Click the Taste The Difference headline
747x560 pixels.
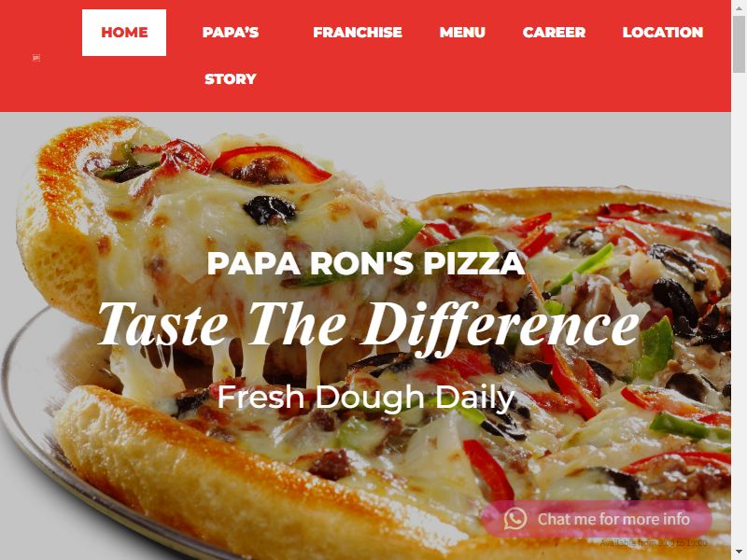point(368,325)
